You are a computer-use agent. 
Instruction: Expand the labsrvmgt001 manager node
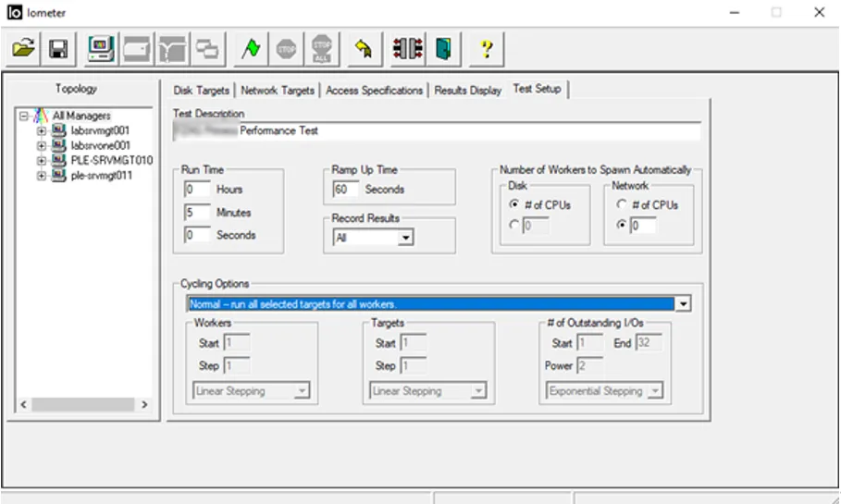42,130
